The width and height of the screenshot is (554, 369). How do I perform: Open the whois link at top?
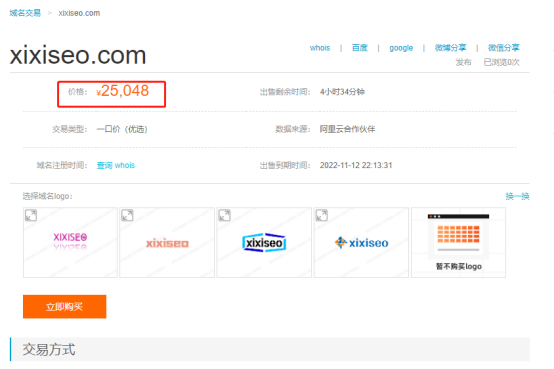320,48
